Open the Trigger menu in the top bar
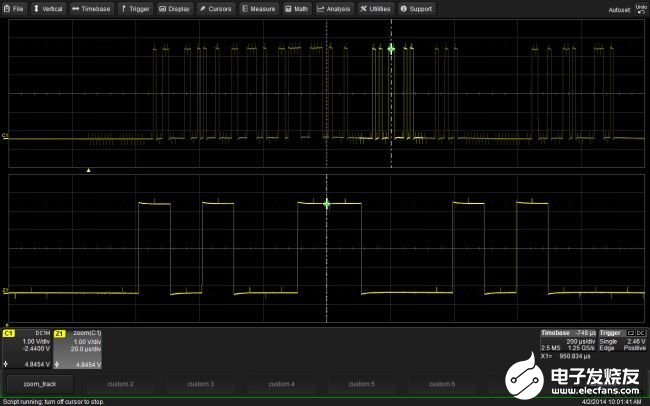Image resolution: width=650 pixels, height=406 pixels. pyautogui.click(x=136, y=9)
